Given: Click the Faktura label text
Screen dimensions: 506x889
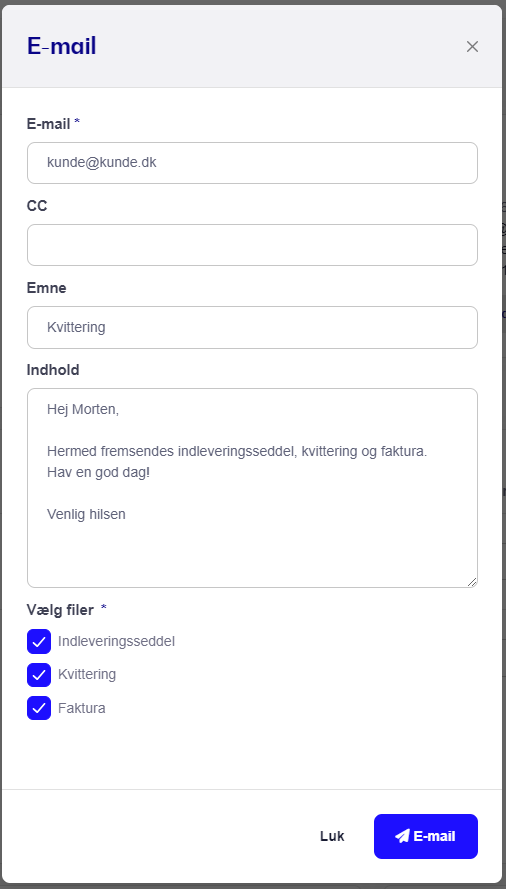Looking at the screenshot, I should click(82, 708).
